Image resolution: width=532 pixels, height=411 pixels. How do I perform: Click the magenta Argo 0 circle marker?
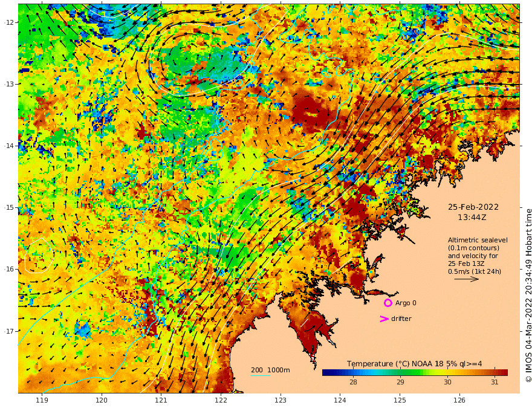pyautogui.click(x=388, y=303)
